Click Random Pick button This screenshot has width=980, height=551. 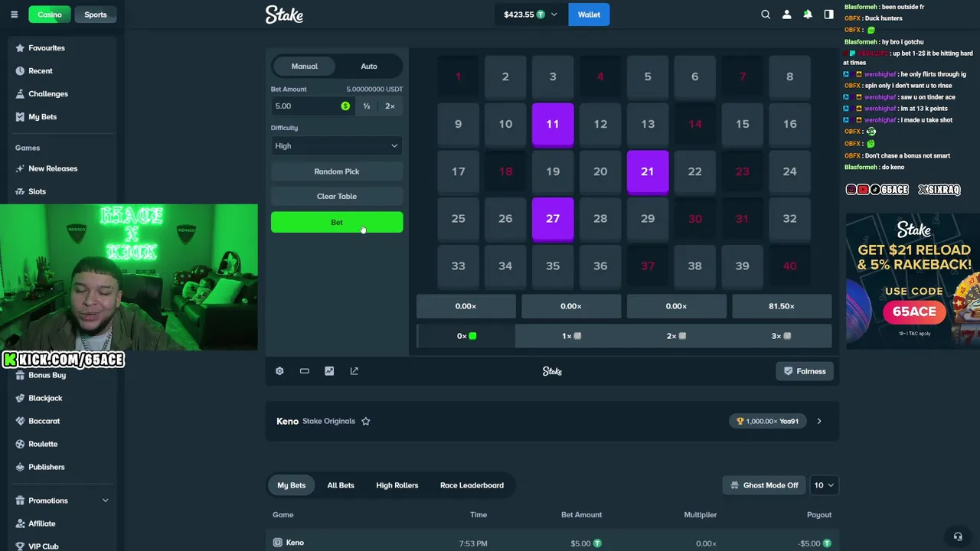(x=337, y=172)
